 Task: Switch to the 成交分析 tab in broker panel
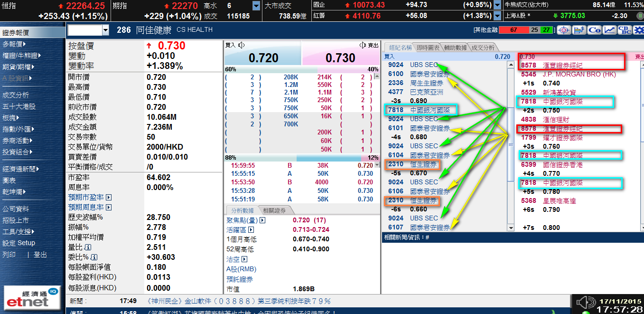point(483,48)
